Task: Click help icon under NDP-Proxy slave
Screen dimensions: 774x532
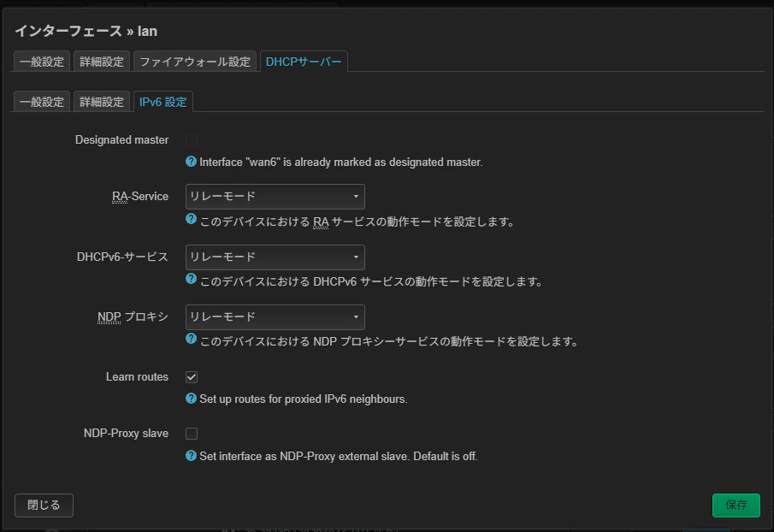Action: pos(191,456)
